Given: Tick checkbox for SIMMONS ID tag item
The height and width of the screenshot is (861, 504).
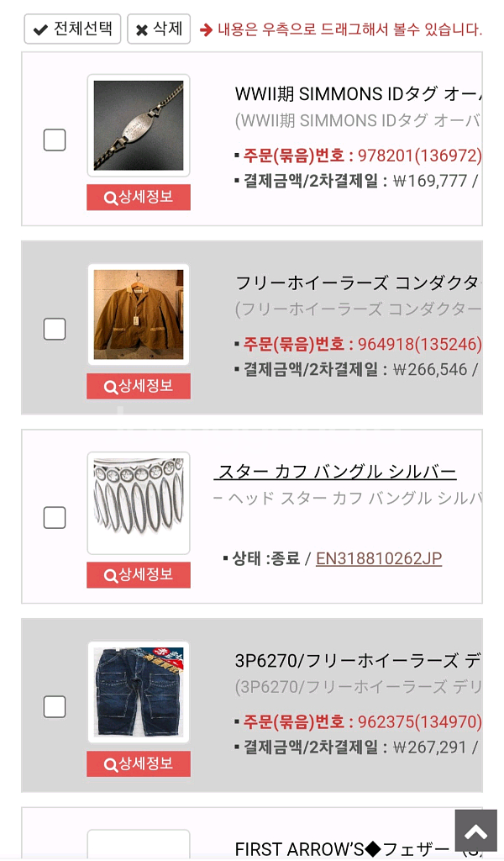Looking at the screenshot, I should 55,140.
